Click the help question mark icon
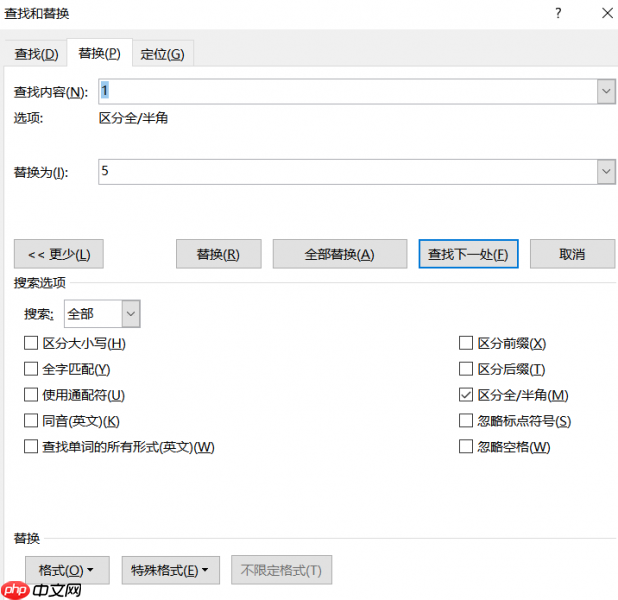Image resolution: width=618 pixels, height=600 pixels. pyautogui.click(x=558, y=13)
